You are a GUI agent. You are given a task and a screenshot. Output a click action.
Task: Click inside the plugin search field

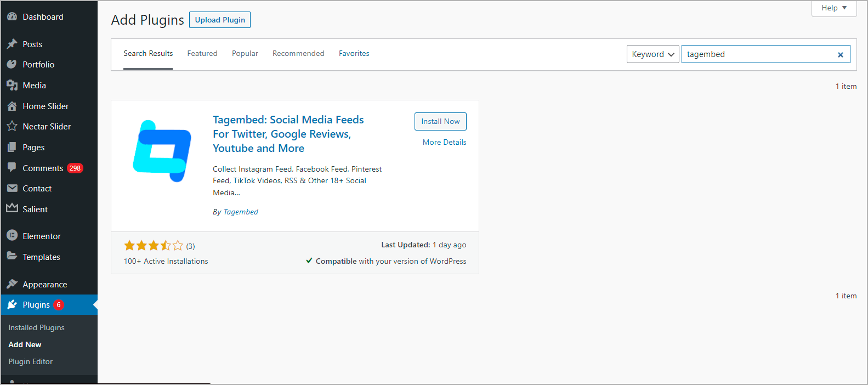(x=759, y=54)
